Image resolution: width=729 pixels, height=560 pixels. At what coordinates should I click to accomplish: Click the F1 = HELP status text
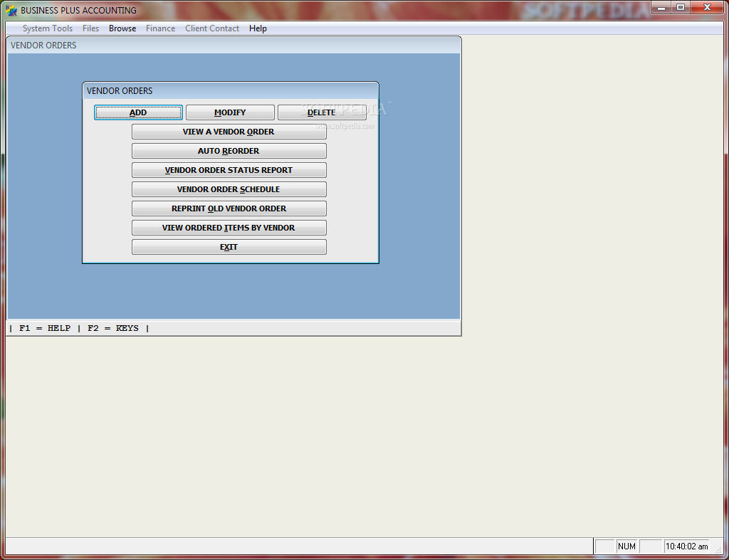pos(45,328)
